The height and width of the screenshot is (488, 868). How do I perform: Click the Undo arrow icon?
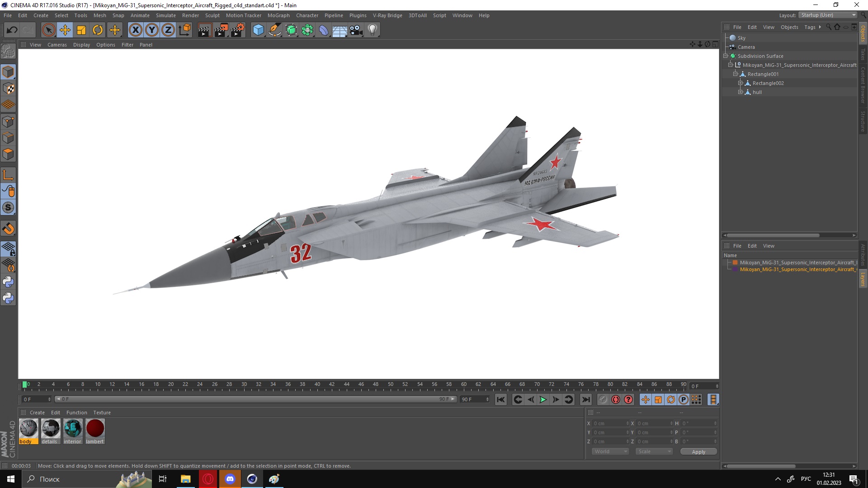12,30
